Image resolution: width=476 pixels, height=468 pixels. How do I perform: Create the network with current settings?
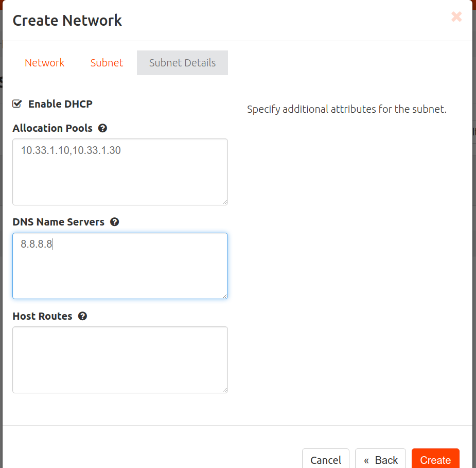click(435, 460)
